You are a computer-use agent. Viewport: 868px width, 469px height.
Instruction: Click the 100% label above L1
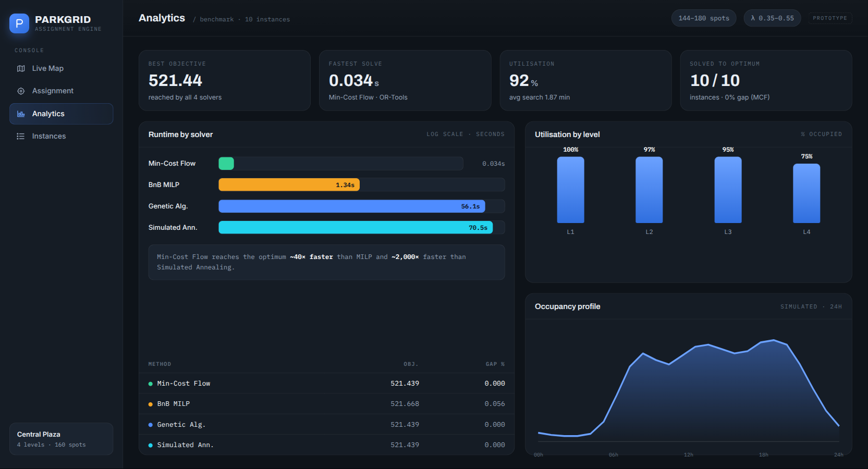click(x=570, y=150)
